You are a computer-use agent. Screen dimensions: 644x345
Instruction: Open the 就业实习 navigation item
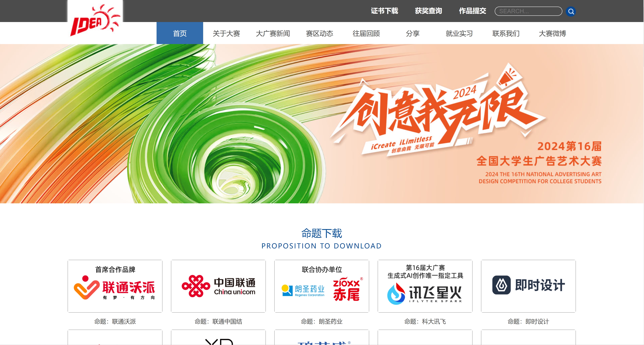[459, 33]
